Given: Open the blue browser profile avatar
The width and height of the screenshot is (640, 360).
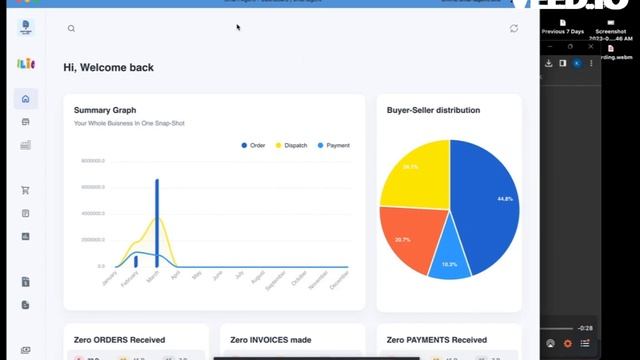Looking at the screenshot, I should [x=577, y=63].
